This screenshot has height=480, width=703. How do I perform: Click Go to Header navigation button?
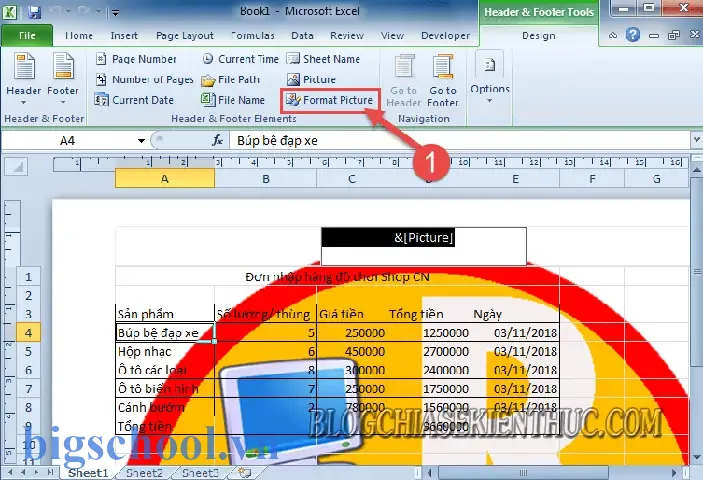pos(404,81)
